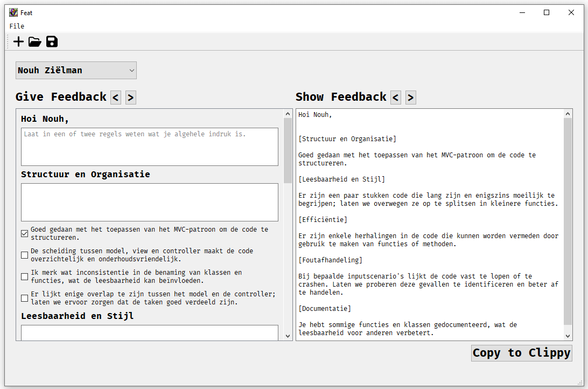Click the algehele indruk text field

[x=149, y=146]
